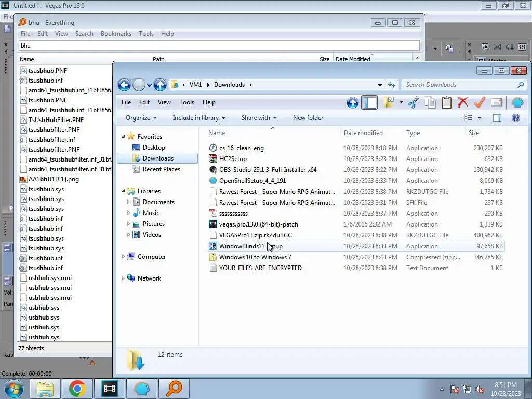The height and width of the screenshot is (399, 532).
Task: Expand the dropdown next to folder options icon
Action: [401, 102]
